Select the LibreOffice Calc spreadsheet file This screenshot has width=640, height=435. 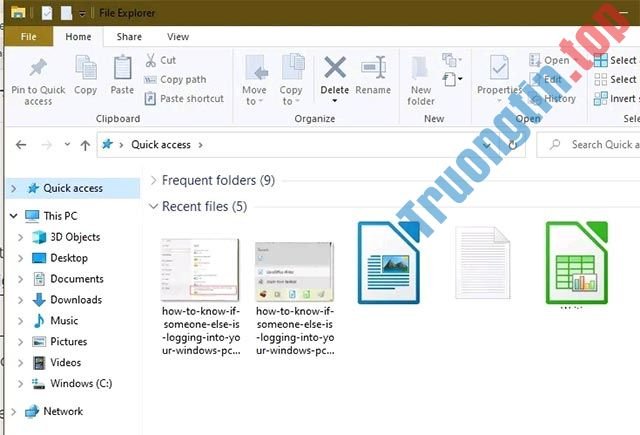(577, 263)
